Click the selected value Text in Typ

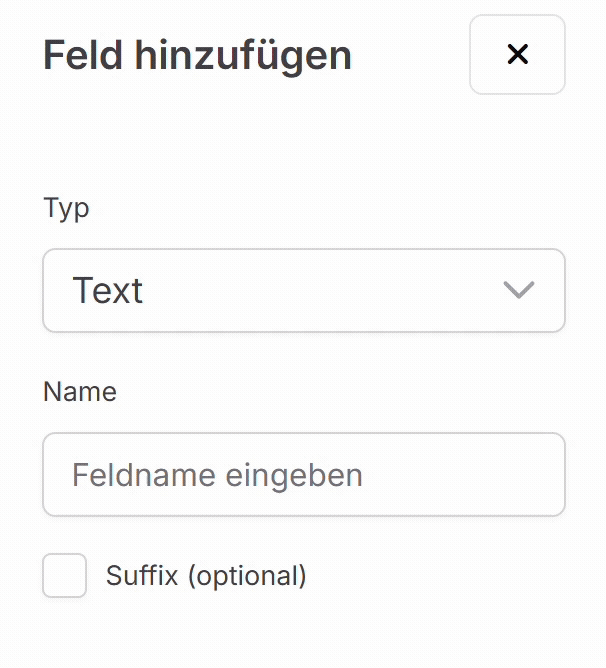point(108,290)
